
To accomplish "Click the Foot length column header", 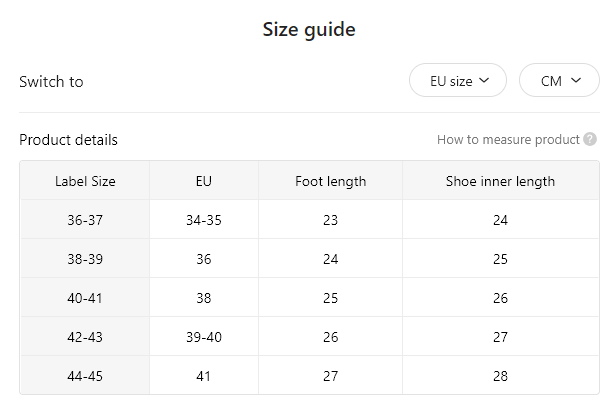I will pos(330,181).
